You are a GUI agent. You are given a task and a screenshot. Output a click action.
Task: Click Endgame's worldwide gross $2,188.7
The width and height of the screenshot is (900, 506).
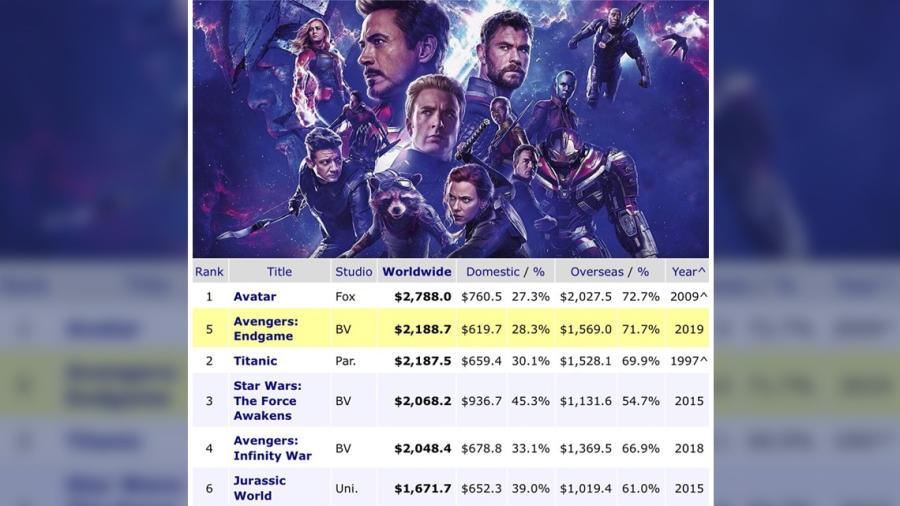pyautogui.click(x=423, y=329)
